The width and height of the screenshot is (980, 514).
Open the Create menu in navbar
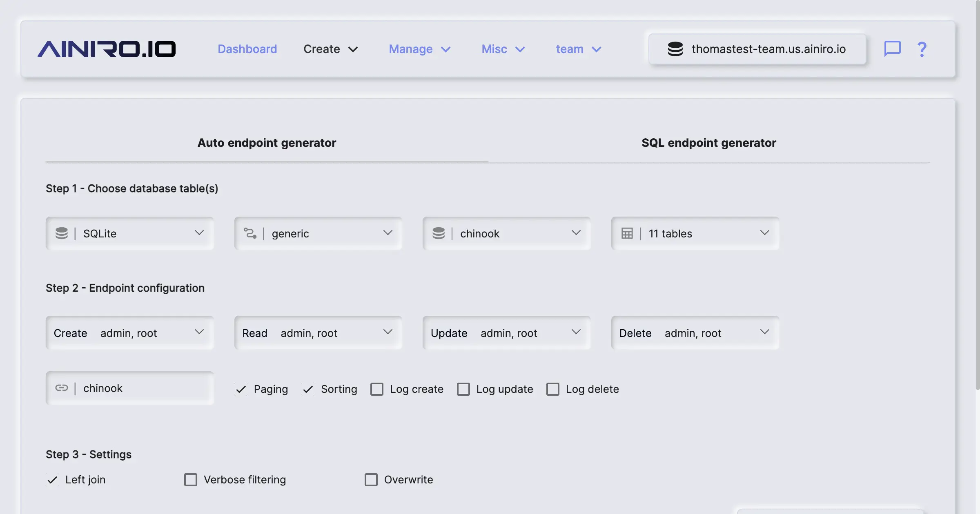331,49
